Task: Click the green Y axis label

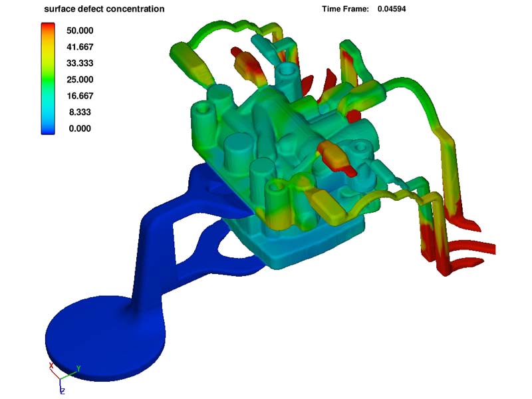Action: coord(78,368)
